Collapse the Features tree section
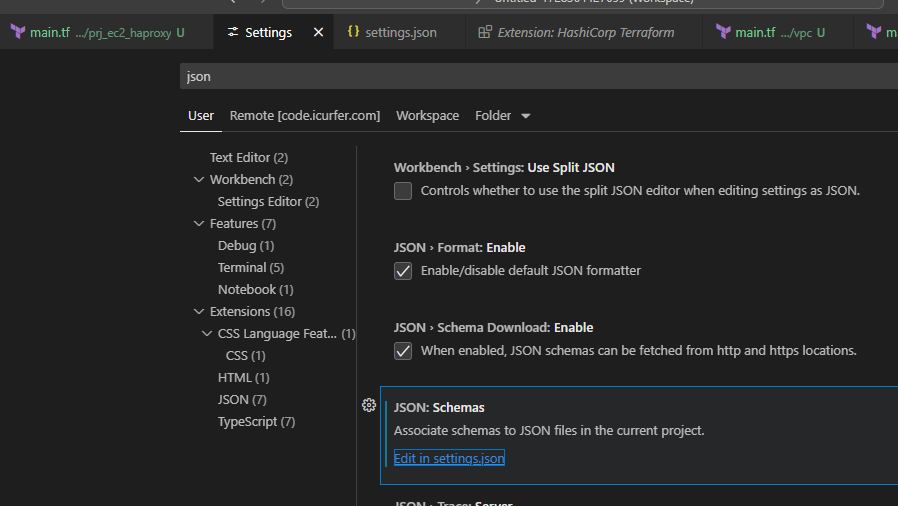898x506 pixels. point(199,224)
